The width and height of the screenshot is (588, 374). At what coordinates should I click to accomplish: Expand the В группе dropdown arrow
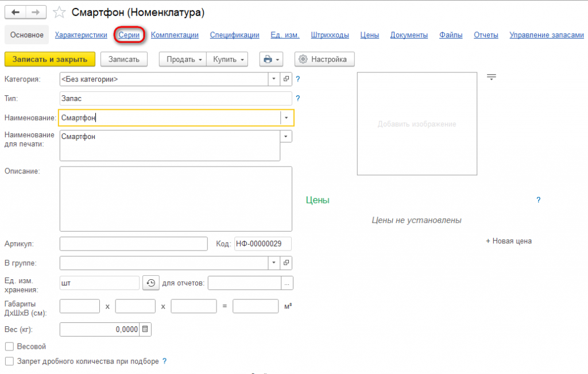click(274, 263)
